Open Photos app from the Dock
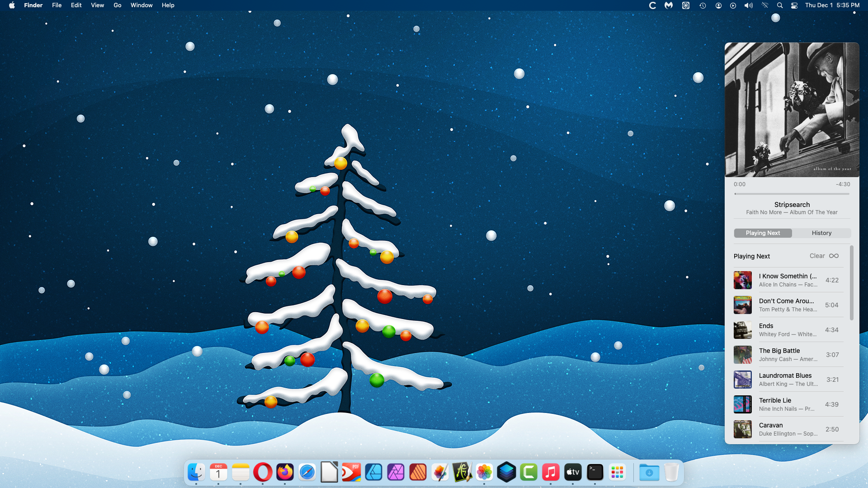The image size is (868, 488). point(484,473)
